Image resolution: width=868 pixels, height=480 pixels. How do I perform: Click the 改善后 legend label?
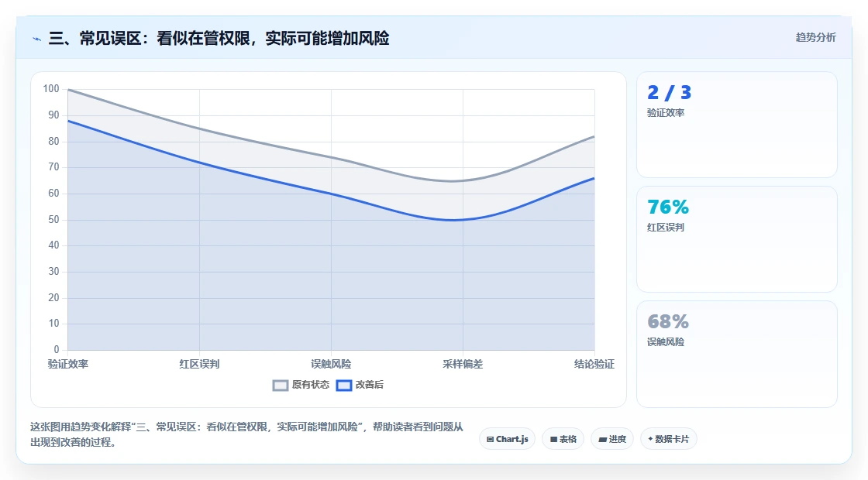tap(369, 385)
